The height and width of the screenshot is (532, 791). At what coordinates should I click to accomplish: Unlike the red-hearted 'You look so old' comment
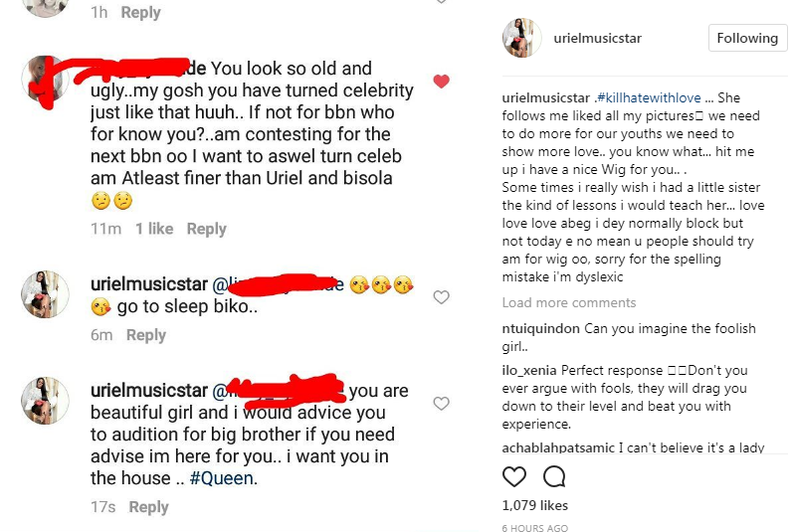click(x=442, y=82)
